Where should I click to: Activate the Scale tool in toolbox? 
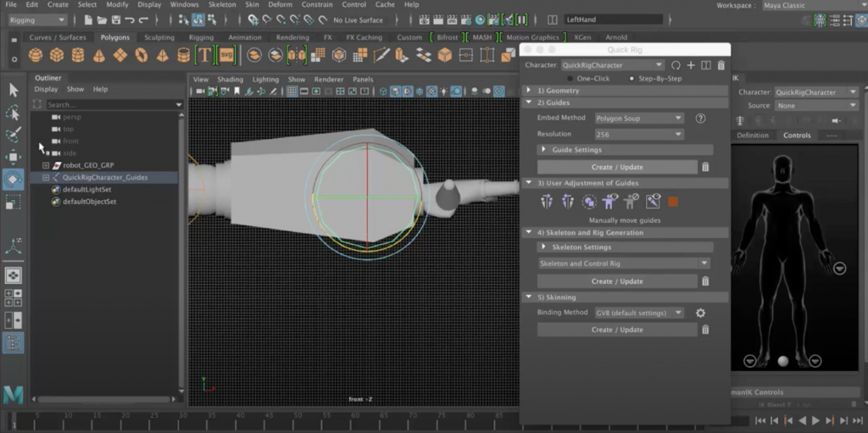point(14,203)
